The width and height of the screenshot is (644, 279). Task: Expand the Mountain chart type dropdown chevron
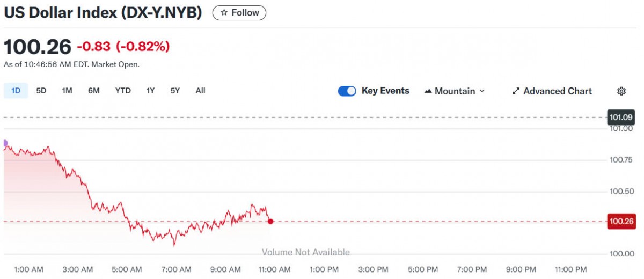(482, 91)
